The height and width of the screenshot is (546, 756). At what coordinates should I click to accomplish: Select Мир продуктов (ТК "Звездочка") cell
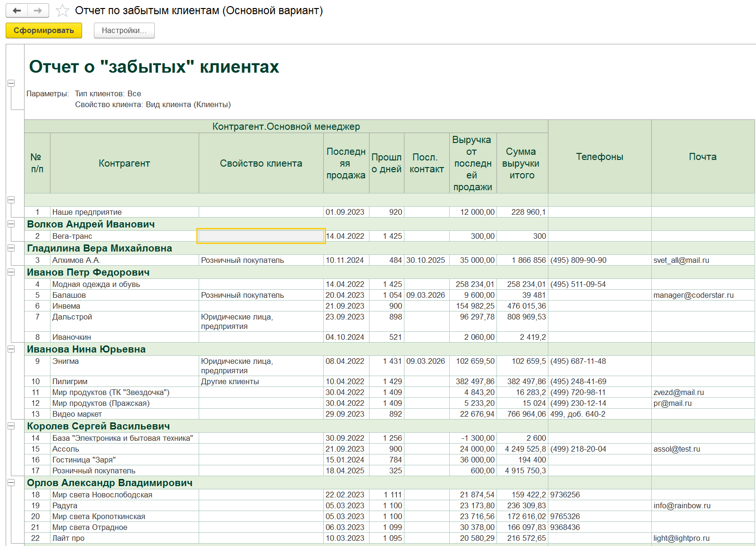tap(124, 392)
